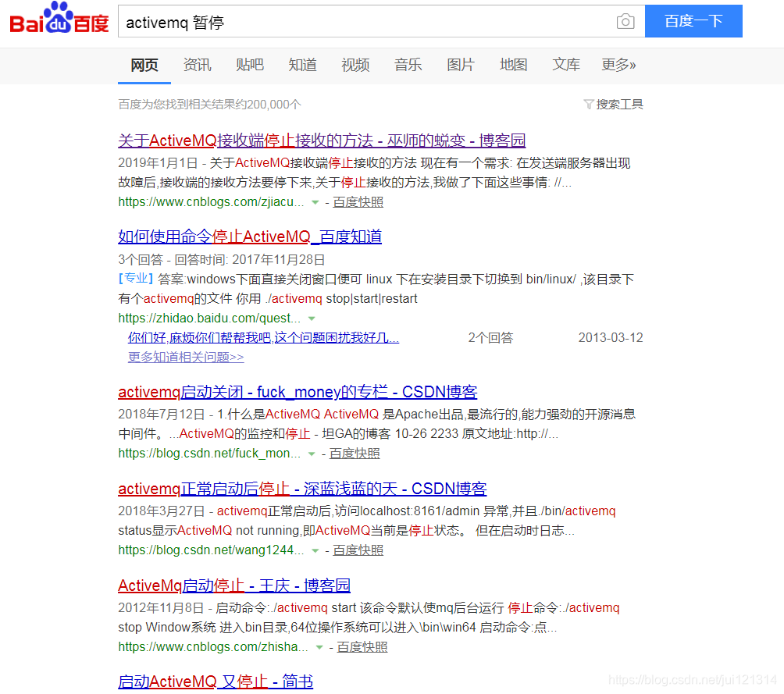
Task: Open the 视频 tab
Action: click(x=355, y=65)
